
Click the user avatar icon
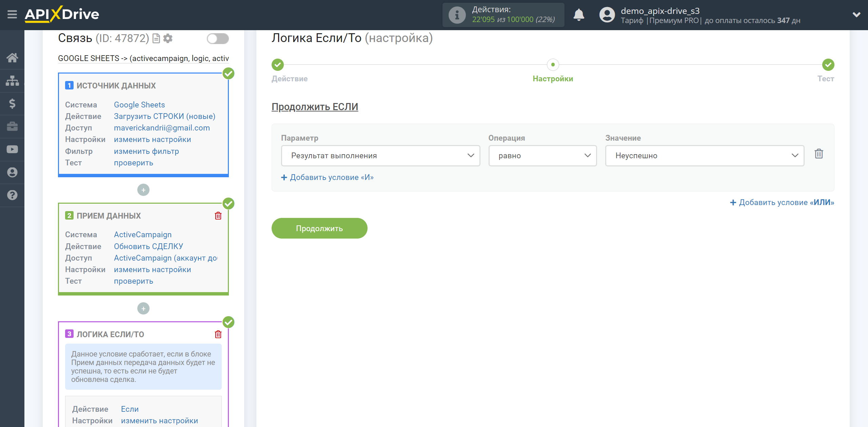(x=607, y=15)
